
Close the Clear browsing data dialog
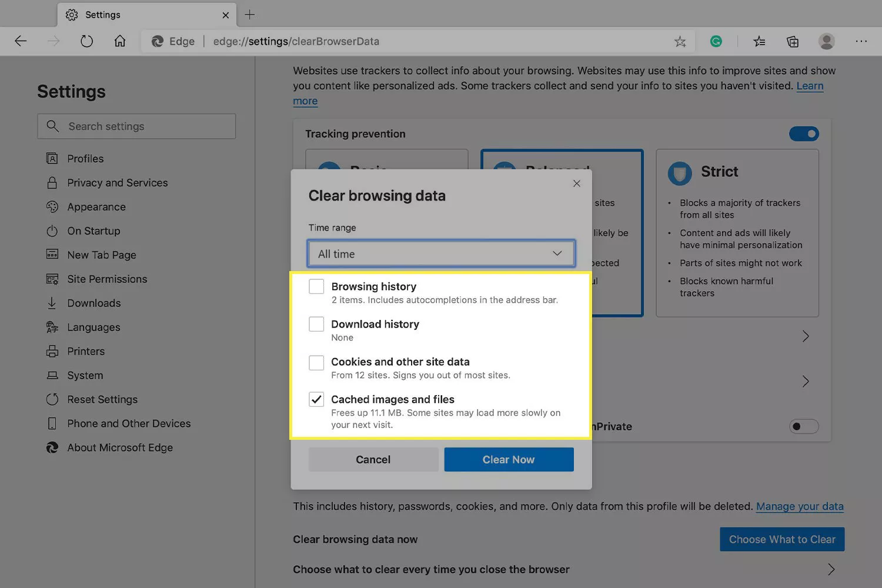[577, 183]
